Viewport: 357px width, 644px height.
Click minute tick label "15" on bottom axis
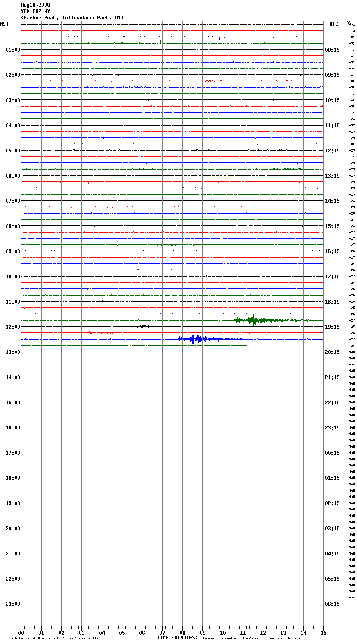[x=323, y=633]
